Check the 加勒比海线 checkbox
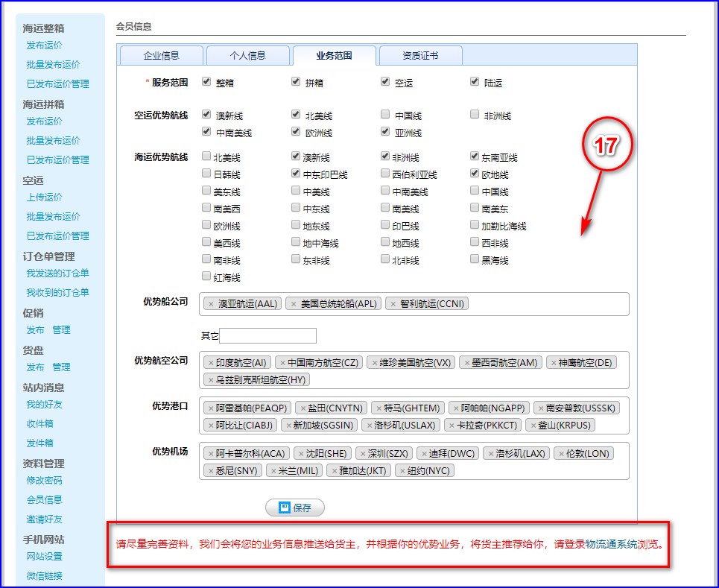Viewport: 719px width, 588px height. pos(475,225)
